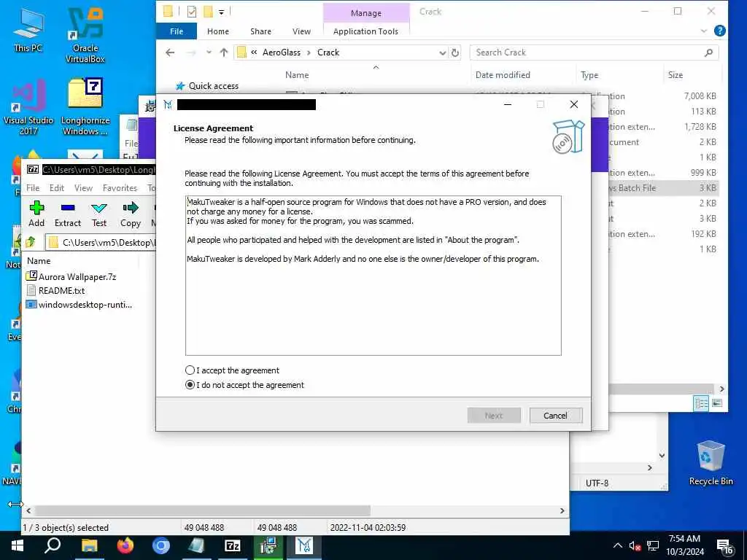Screen dimensions: 747x560
Task: Open the View menu in 7-Zip
Action: tap(83, 187)
